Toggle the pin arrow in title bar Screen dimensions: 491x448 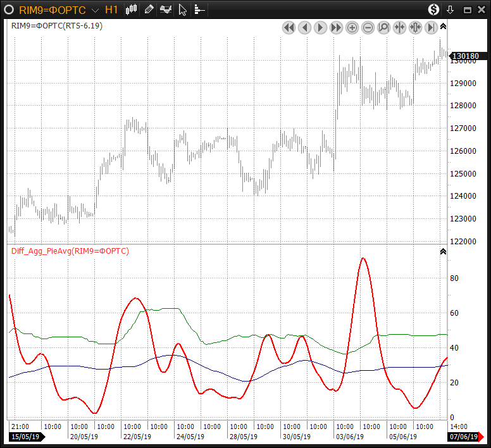pos(451,9)
